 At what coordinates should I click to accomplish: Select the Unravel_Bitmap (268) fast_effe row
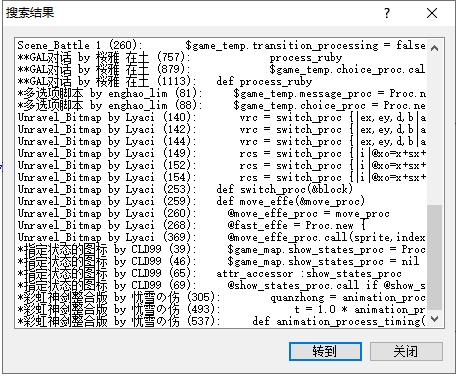pos(221,225)
